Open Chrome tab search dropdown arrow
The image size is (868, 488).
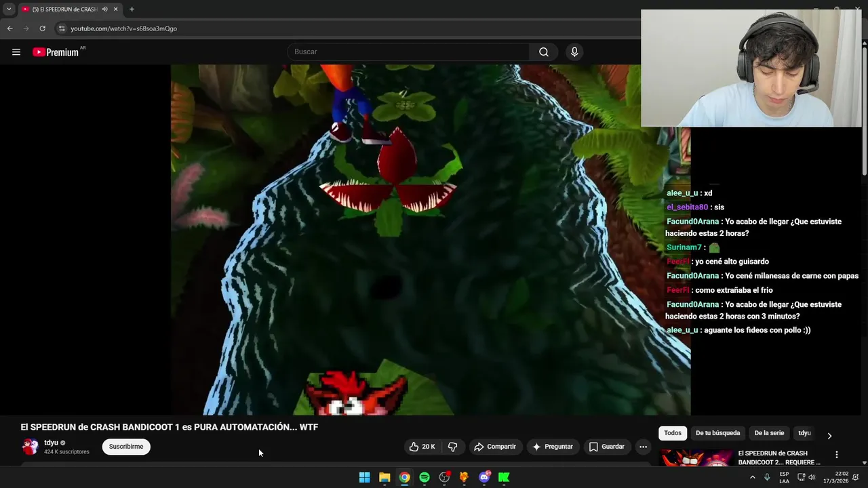[9, 9]
